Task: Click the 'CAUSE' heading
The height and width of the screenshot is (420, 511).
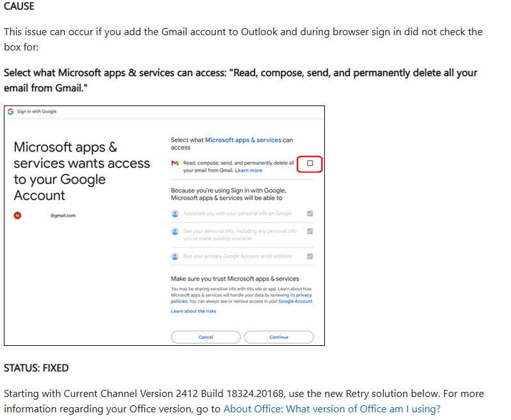Action: coord(19,6)
